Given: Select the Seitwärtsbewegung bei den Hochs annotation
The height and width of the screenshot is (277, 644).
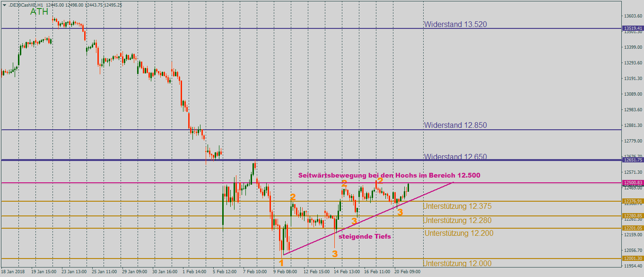Looking at the screenshot, I should (x=389, y=175).
